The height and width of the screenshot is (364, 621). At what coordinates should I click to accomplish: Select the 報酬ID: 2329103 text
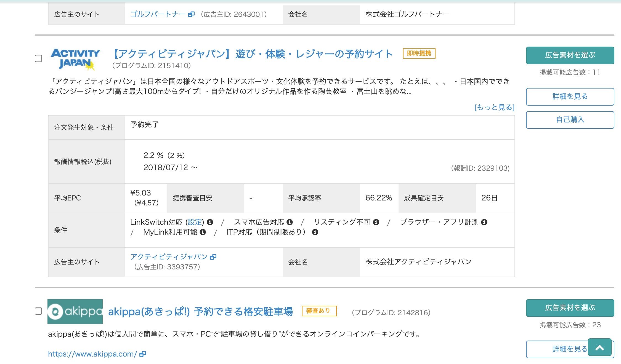click(x=480, y=168)
